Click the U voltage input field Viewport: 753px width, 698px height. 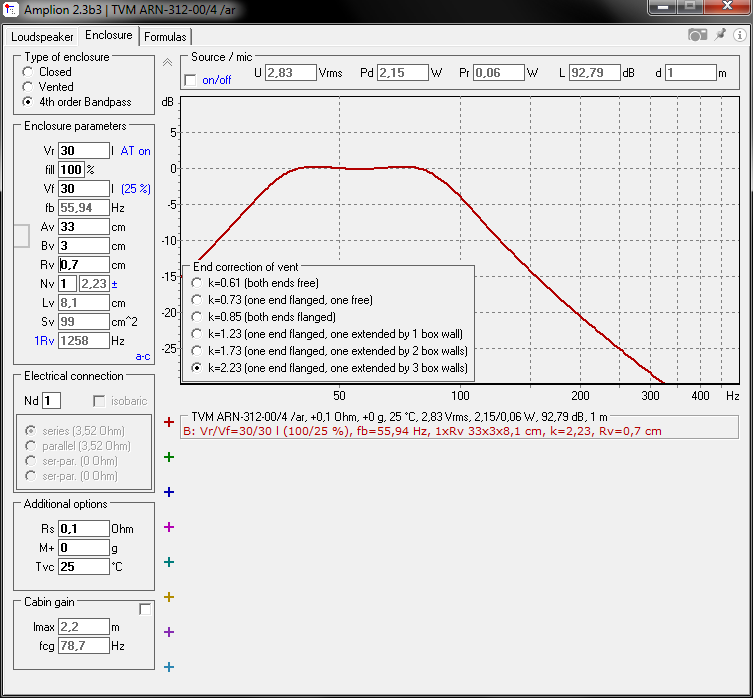point(291,73)
